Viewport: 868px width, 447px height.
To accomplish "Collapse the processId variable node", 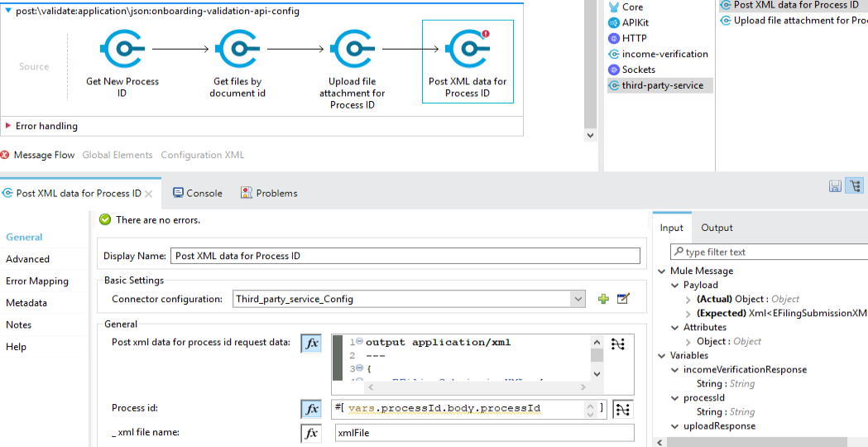I will [675, 397].
